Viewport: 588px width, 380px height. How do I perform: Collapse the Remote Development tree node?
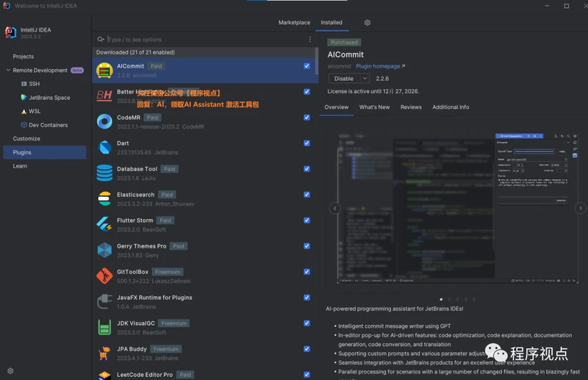point(8,70)
